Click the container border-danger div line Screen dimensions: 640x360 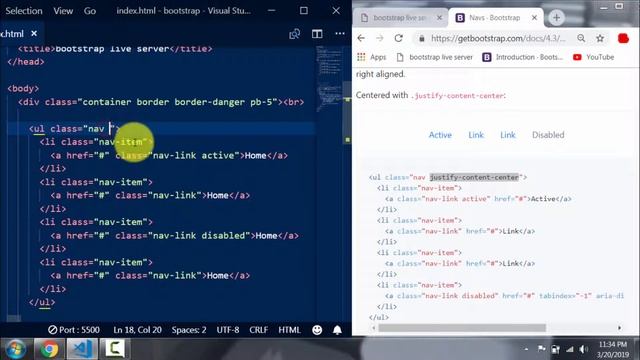pyautogui.click(x=161, y=102)
